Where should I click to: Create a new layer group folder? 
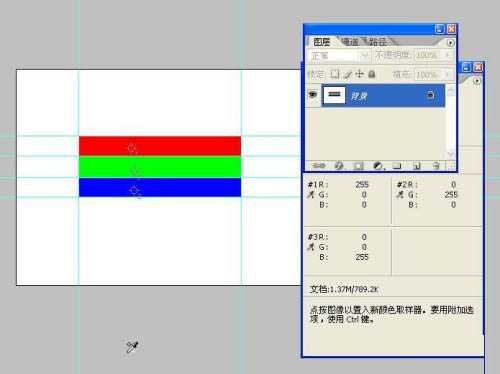(x=397, y=165)
